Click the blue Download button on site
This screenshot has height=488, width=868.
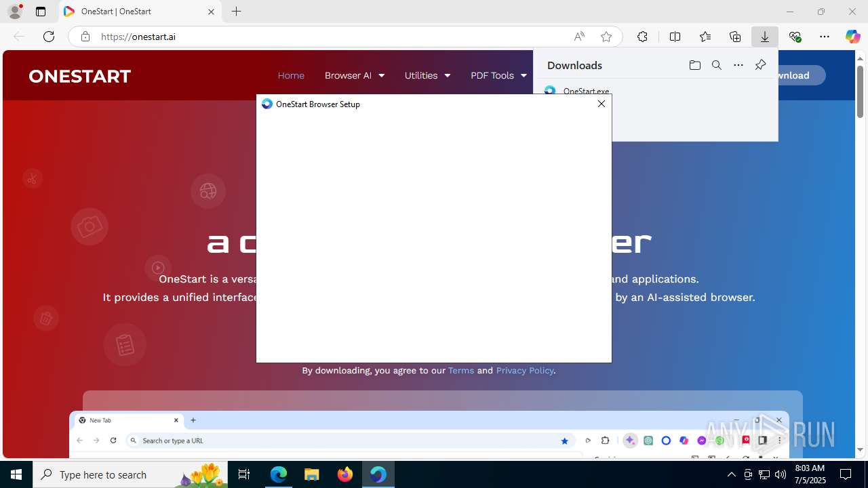(802, 75)
